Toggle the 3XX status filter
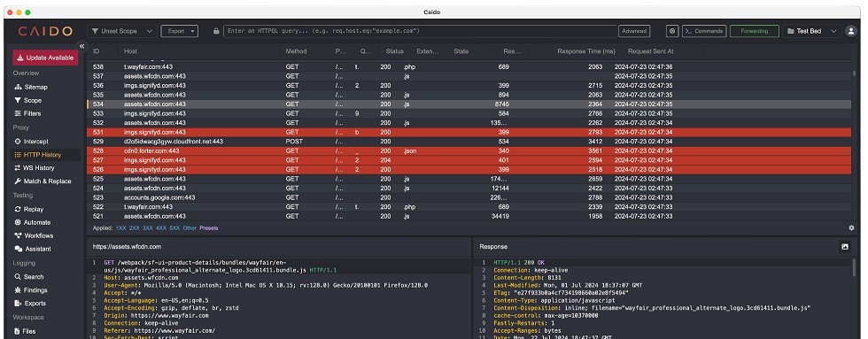 tap(148, 227)
